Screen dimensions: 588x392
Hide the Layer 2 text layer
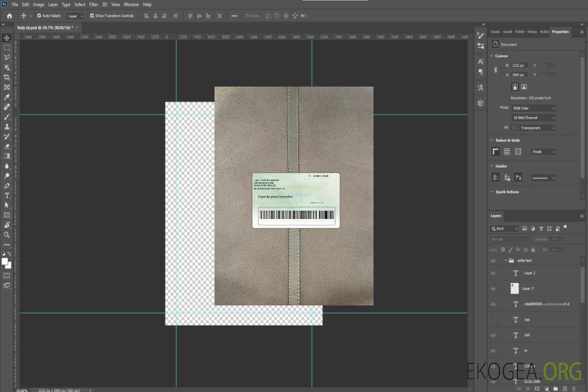[493, 273]
